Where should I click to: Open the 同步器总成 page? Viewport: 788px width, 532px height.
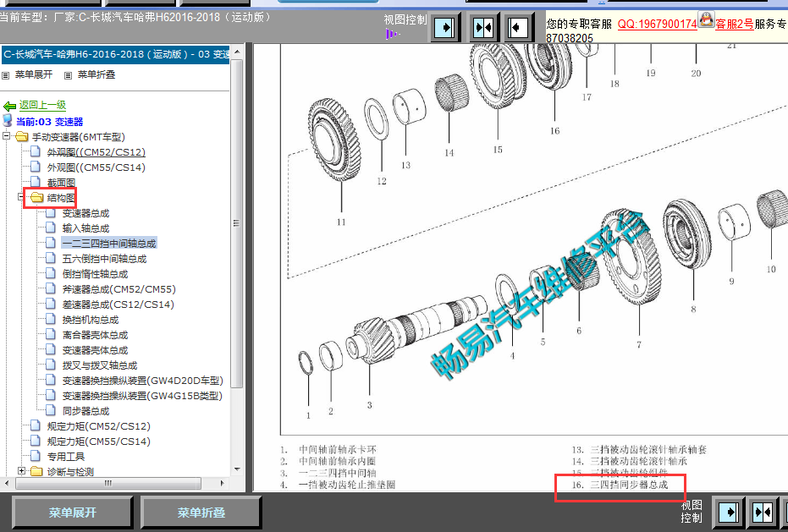point(85,411)
